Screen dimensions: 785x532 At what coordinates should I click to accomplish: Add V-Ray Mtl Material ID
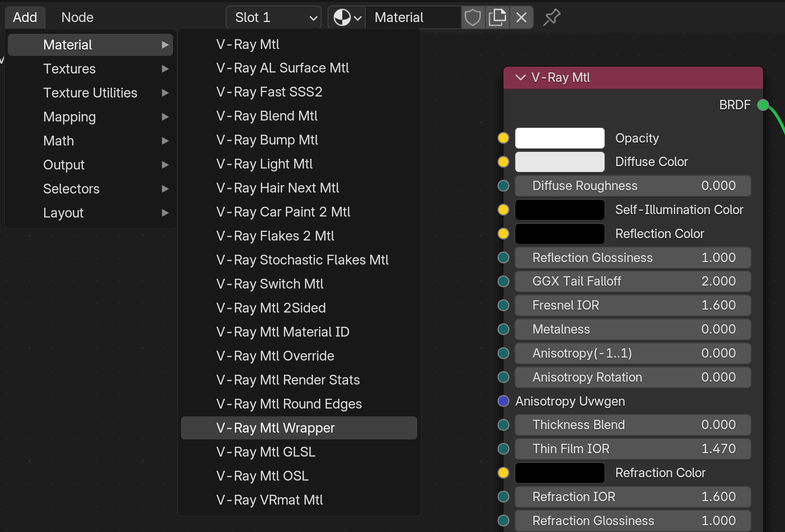pyautogui.click(x=299, y=332)
